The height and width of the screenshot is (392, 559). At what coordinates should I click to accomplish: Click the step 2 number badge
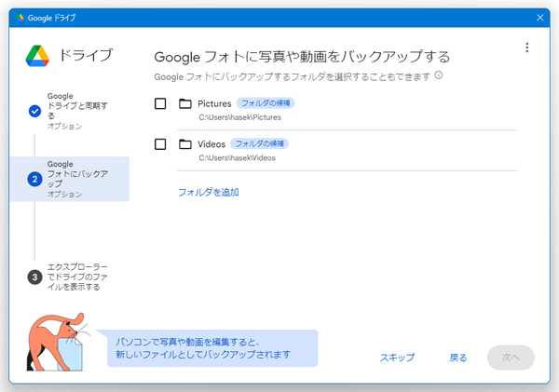[x=34, y=180]
